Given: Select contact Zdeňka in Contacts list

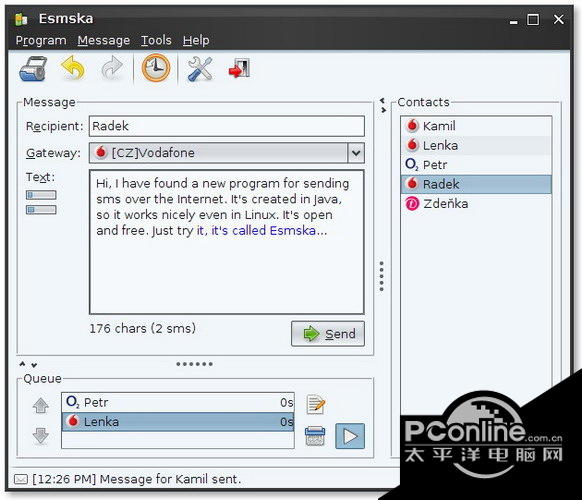Looking at the screenshot, I should 476,203.
